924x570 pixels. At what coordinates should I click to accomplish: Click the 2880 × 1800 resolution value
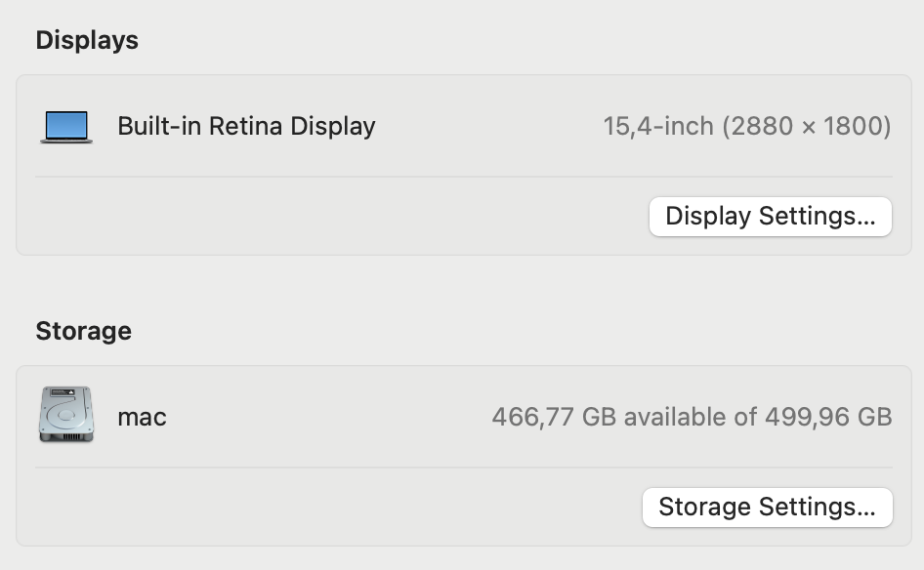807,126
